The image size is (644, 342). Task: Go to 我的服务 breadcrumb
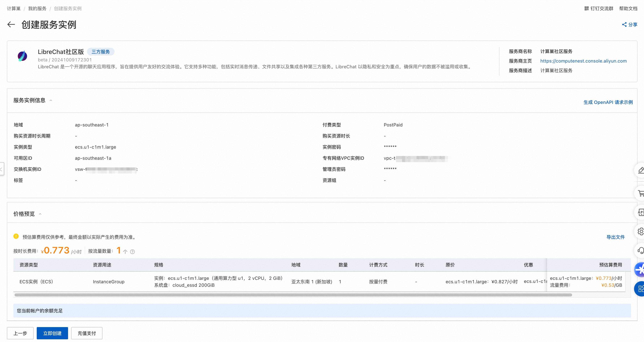(37, 8)
